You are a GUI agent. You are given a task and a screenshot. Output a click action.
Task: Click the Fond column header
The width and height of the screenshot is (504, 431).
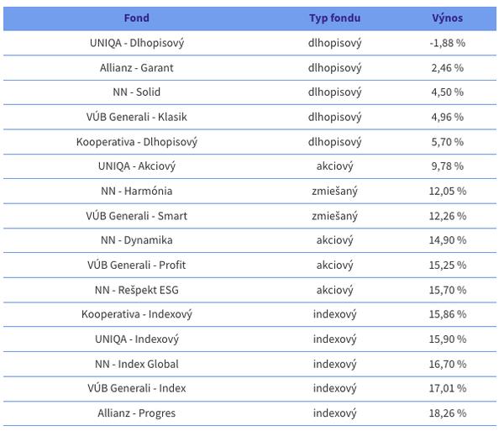(136, 18)
